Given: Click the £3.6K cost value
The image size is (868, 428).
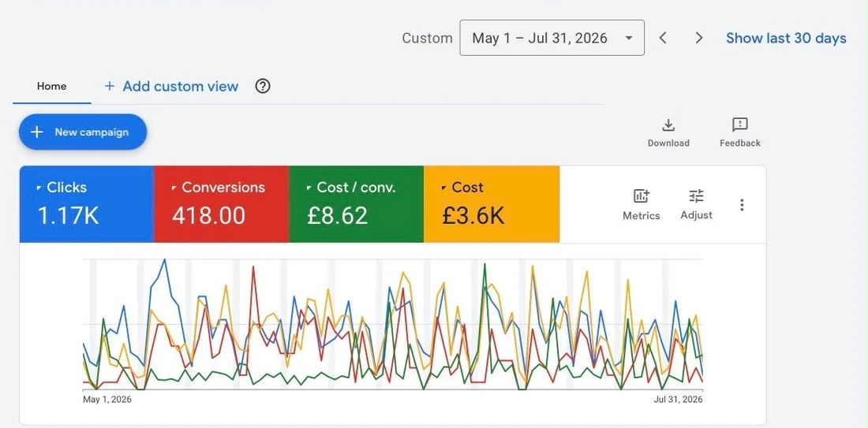Looking at the screenshot, I should tap(473, 215).
